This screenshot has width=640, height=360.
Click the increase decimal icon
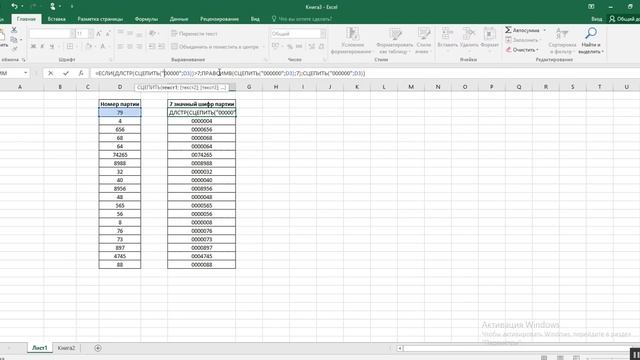312,47
